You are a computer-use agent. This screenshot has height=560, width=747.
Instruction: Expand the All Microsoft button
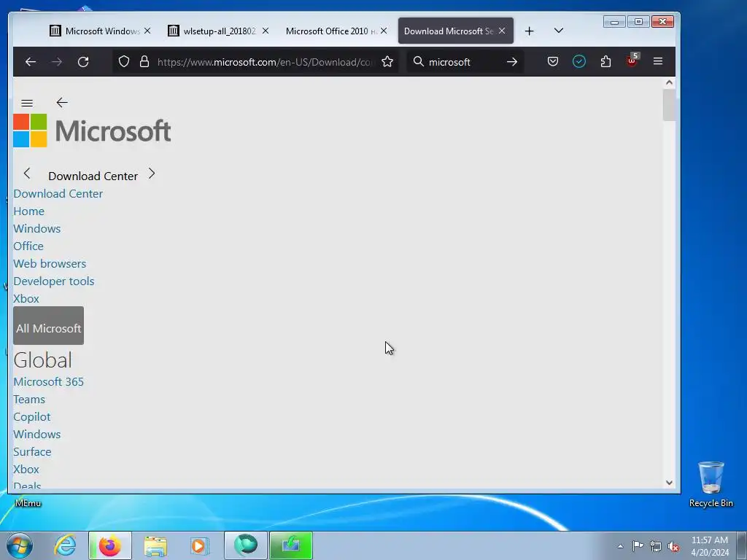(x=49, y=326)
